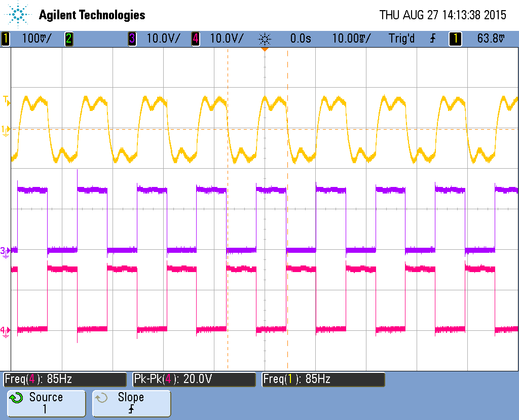
Task: Click the channel 3 ground reference marker
Action: pos(5,252)
